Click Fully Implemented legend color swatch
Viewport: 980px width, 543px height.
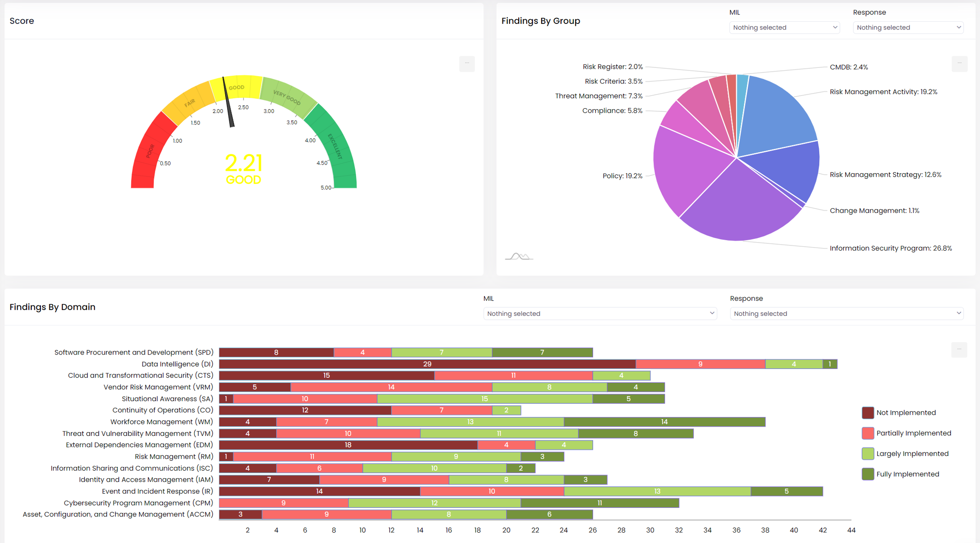[x=867, y=474]
